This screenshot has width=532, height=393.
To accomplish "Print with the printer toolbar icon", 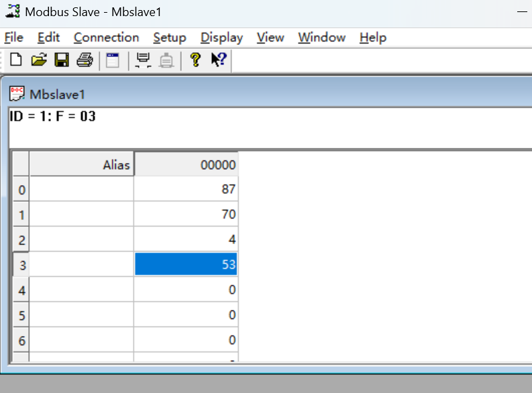I will 85,60.
